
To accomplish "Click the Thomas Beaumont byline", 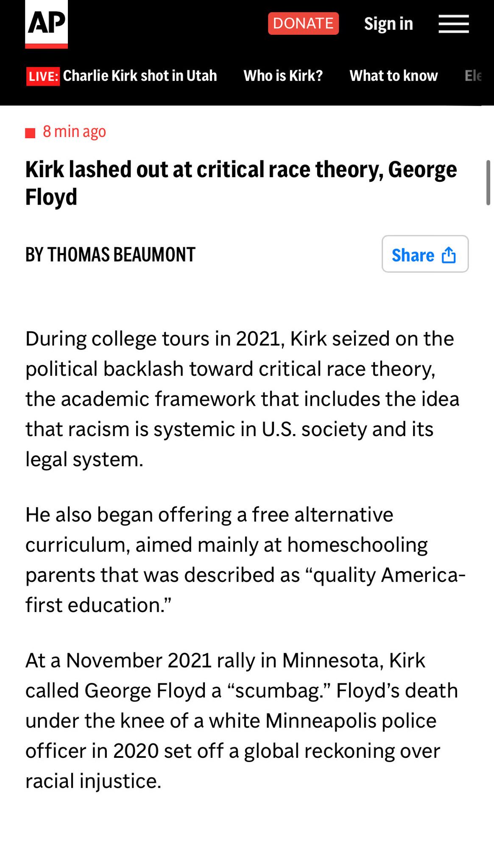I will (110, 255).
